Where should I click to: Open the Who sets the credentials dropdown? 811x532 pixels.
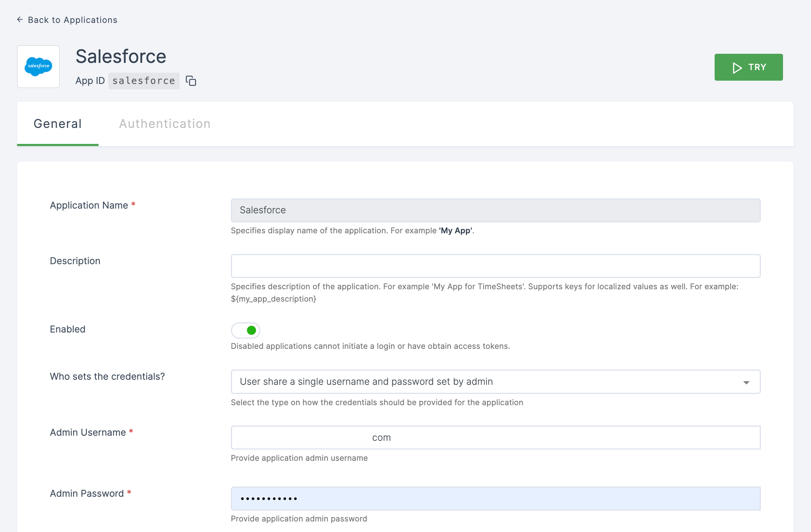pos(495,382)
